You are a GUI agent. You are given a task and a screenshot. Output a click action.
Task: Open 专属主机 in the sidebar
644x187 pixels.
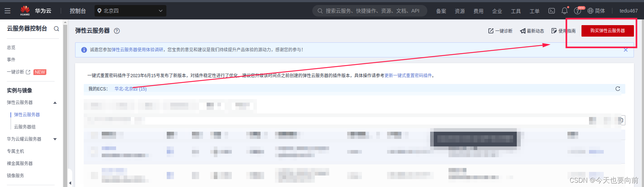click(15, 151)
